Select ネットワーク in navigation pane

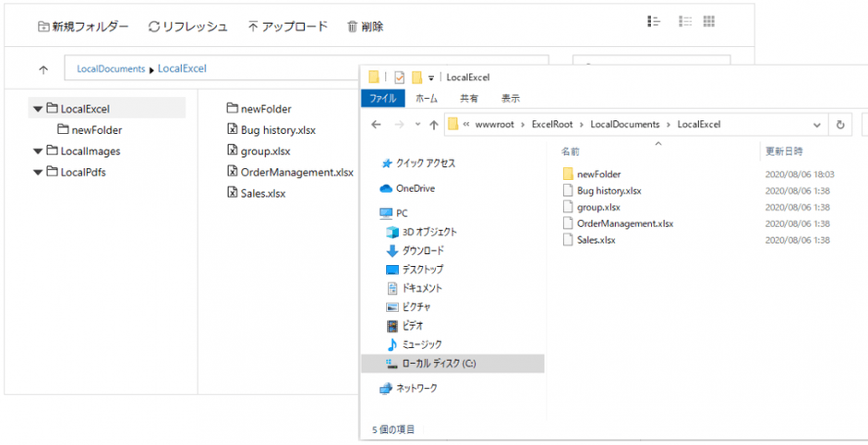(408, 389)
